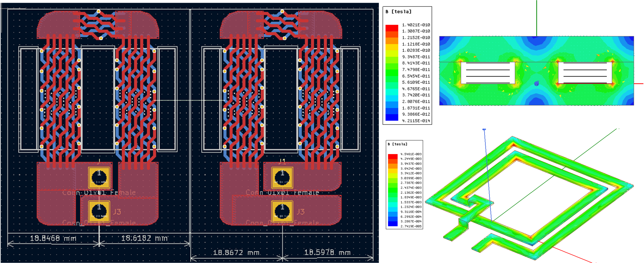
Task: Click the 4.2115E-014 legend value
Action: (x=416, y=121)
